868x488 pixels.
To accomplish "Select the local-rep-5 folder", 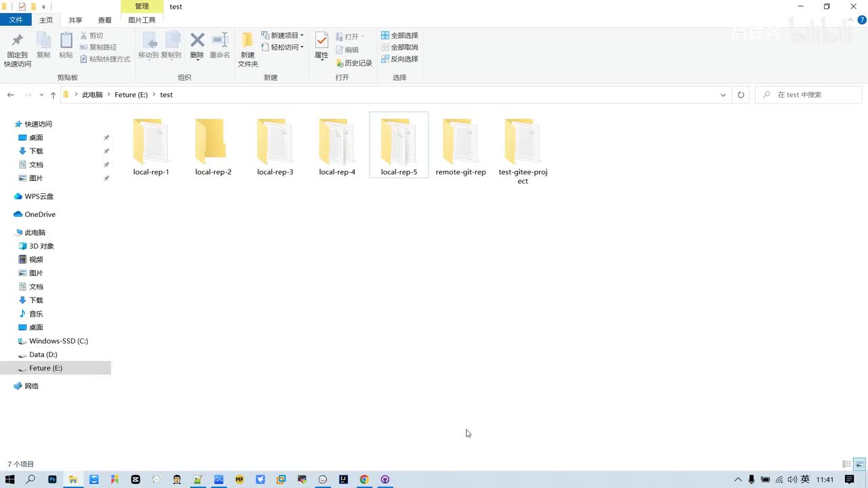I will (x=399, y=145).
